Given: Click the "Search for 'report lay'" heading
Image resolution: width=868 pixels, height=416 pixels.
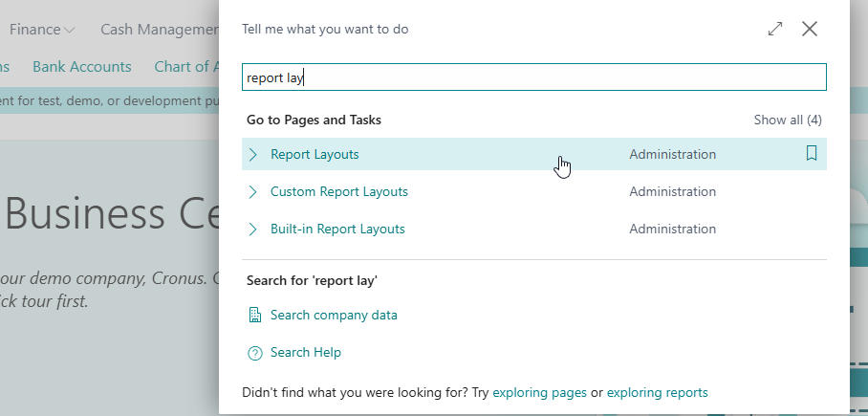Looking at the screenshot, I should pos(312,280).
